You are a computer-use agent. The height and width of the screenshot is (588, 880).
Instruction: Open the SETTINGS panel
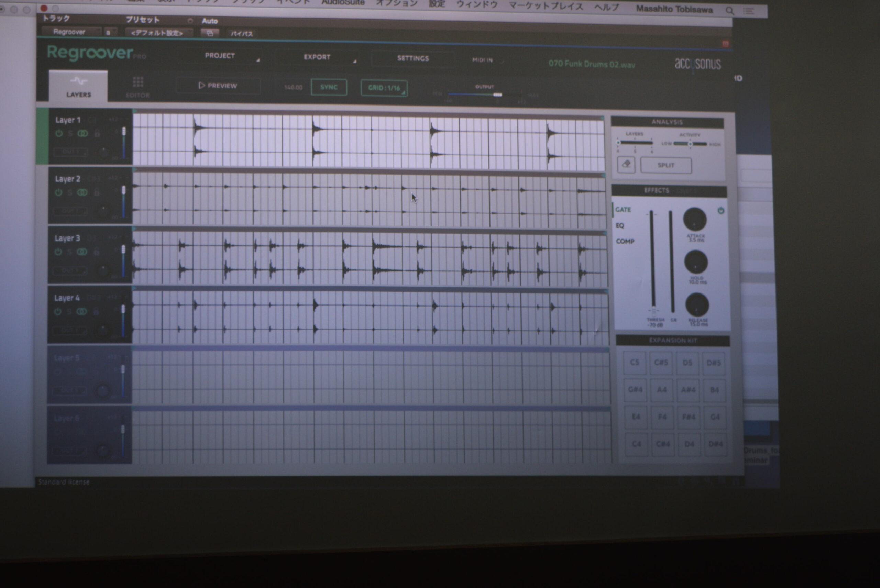tap(413, 58)
